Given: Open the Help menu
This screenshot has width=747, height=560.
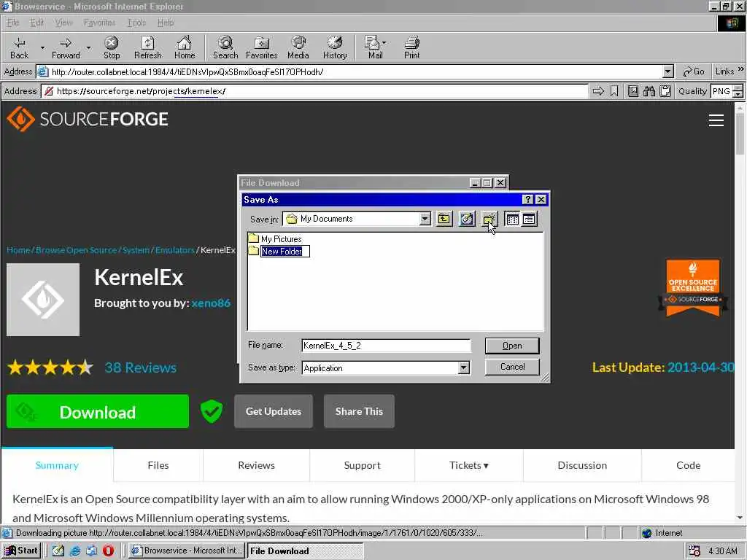Looking at the screenshot, I should click(x=166, y=23).
